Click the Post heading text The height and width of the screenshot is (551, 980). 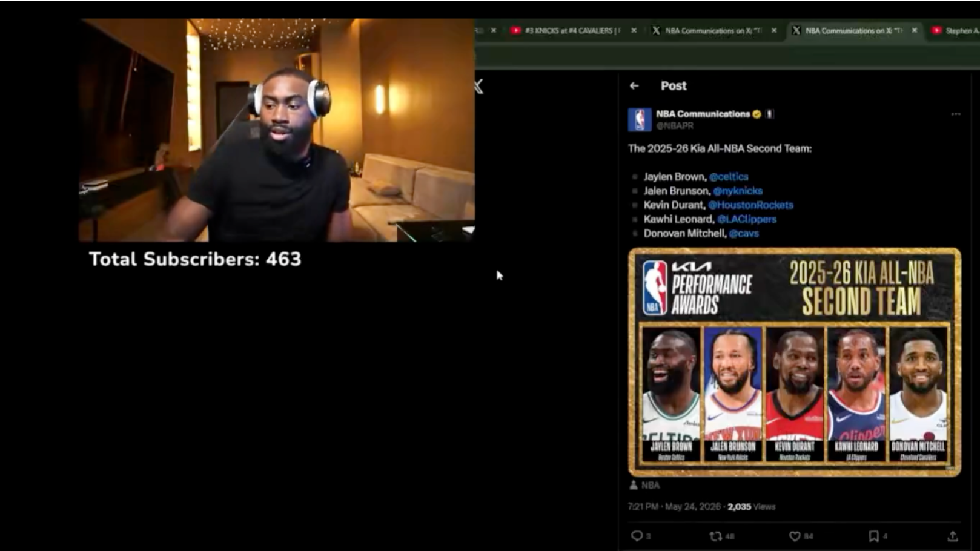674,86
